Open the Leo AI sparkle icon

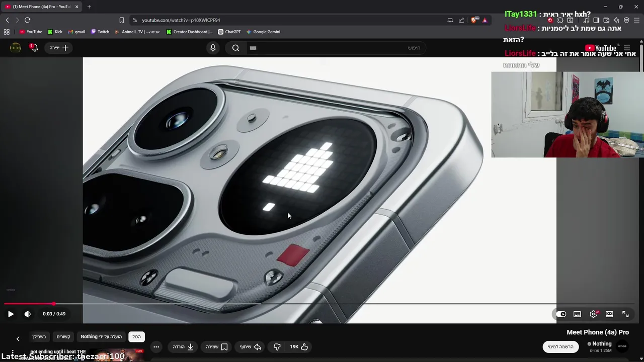tap(616, 20)
